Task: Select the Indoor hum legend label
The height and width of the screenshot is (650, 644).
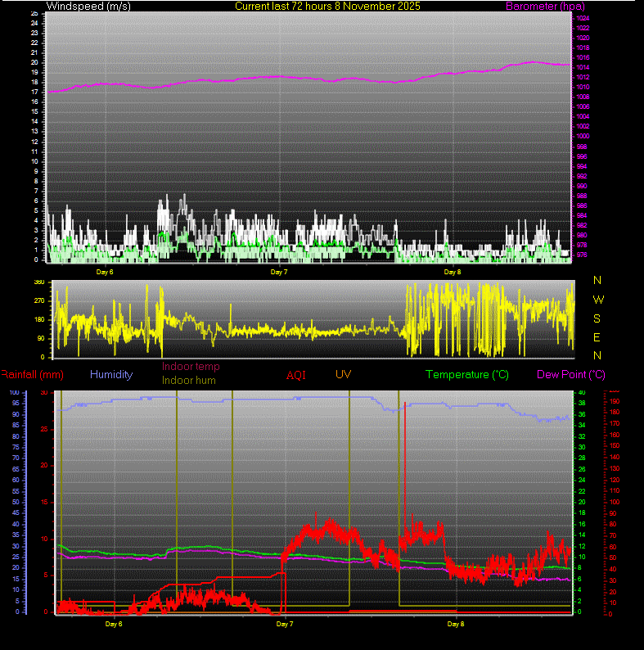Action: [x=190, y=380]
